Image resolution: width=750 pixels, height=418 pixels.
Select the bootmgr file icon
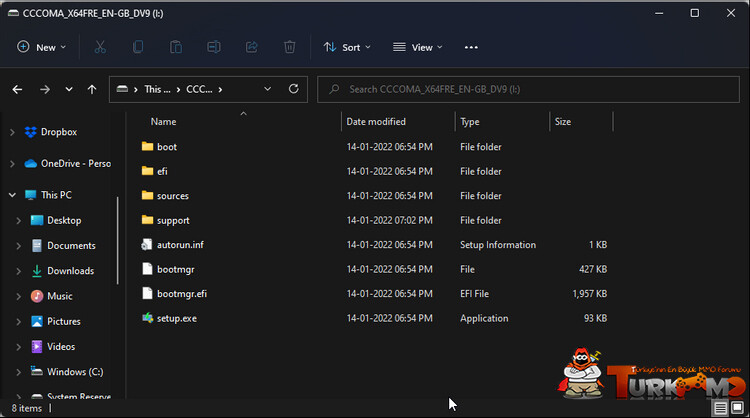(x=147, y=269)
